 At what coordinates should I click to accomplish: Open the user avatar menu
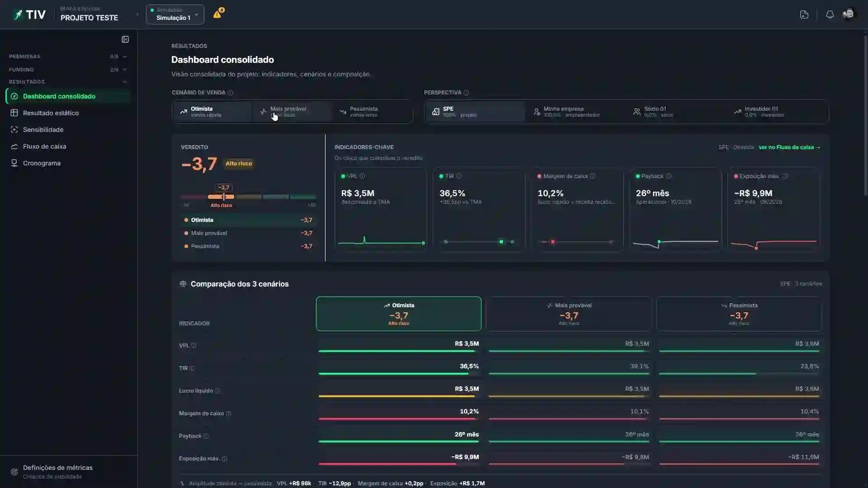[x=848, y=14]
